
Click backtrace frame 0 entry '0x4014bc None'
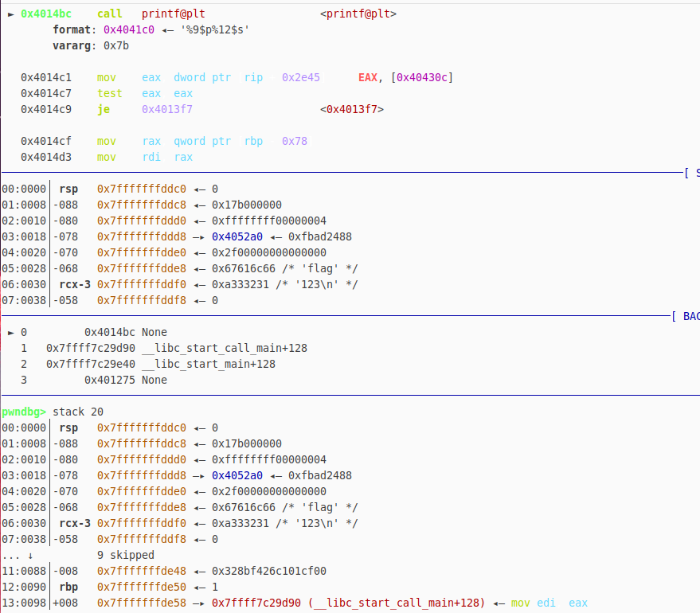tap(126, 333)
